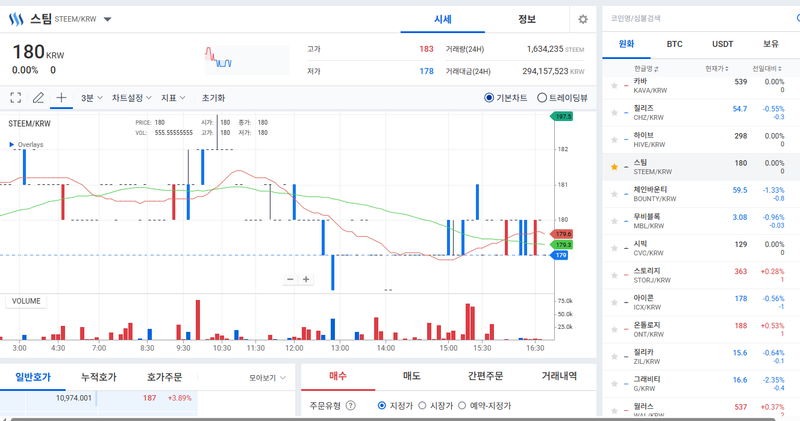Open the 매수 buy tab
800x421 pixels.
[x=338, y=376]
